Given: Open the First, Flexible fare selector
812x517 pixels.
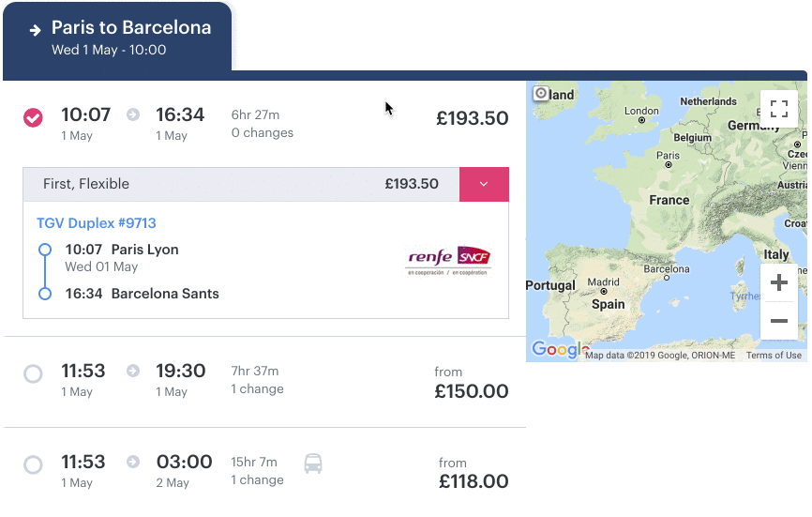Looking at the screenshot, I should click(x=241, y=184).
